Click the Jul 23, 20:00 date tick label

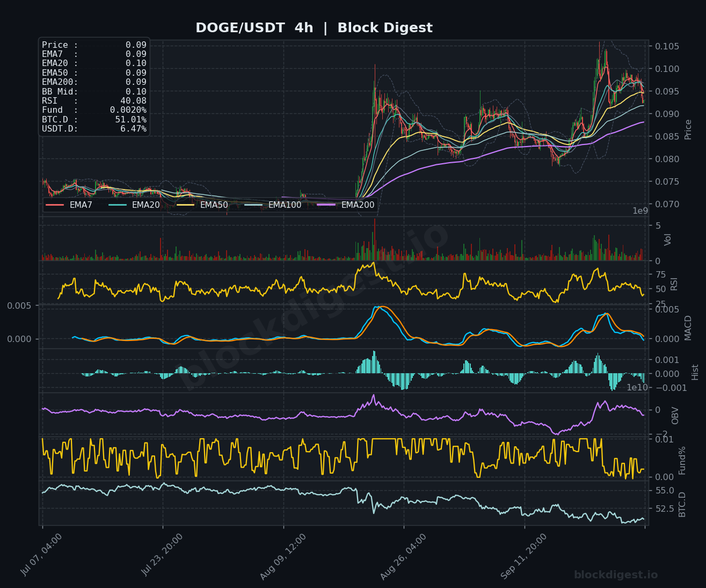163,555
